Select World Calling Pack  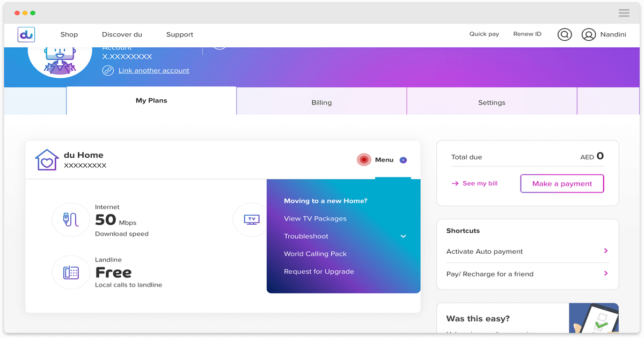315,254
